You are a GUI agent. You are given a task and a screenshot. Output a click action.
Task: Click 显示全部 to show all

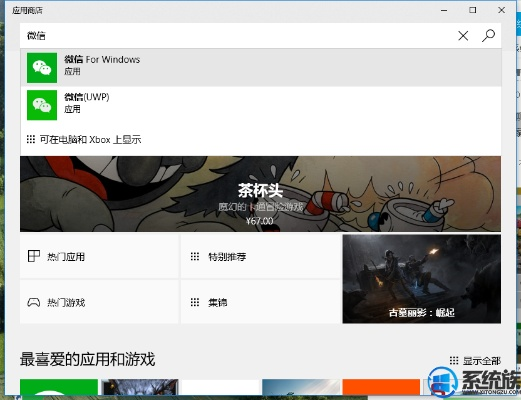(482, 361)
